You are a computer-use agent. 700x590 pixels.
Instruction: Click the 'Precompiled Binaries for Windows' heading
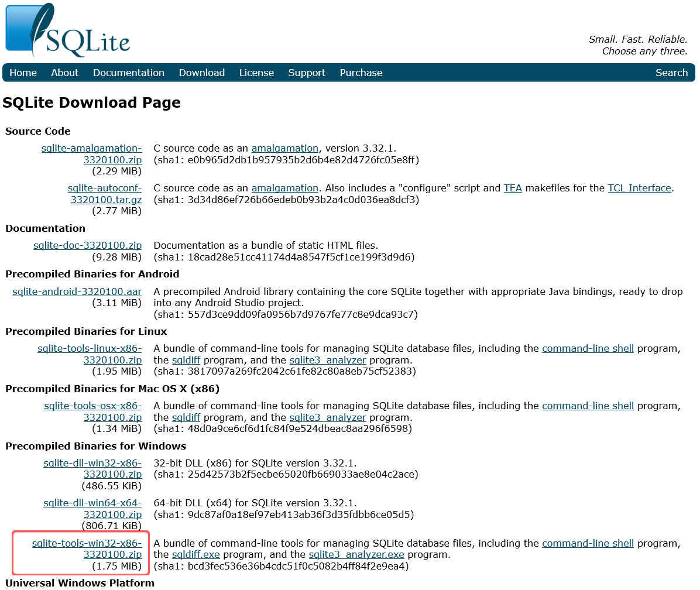[x=95, y=446]
